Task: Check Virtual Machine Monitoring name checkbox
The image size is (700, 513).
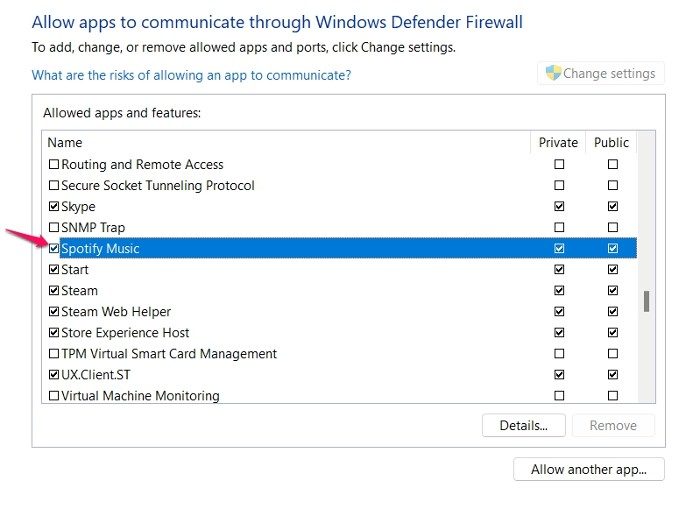Action: (54, 395)
